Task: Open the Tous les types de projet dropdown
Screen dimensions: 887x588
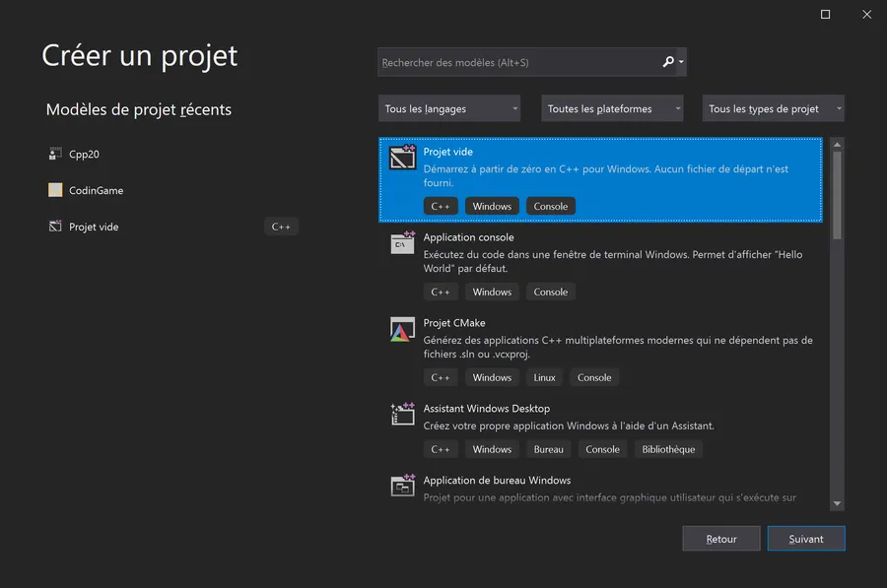Action: point(773,108)
